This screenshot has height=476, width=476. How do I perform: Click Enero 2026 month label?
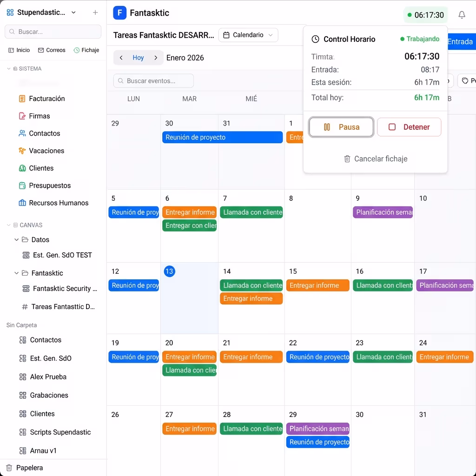click(185, 58)
